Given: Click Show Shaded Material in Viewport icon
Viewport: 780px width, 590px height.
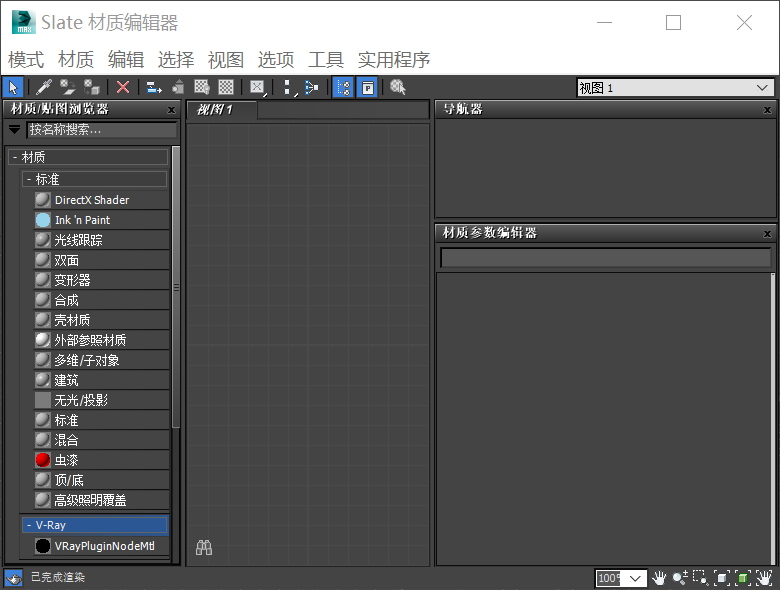Looking at the screenshot, I should point(202,88).
